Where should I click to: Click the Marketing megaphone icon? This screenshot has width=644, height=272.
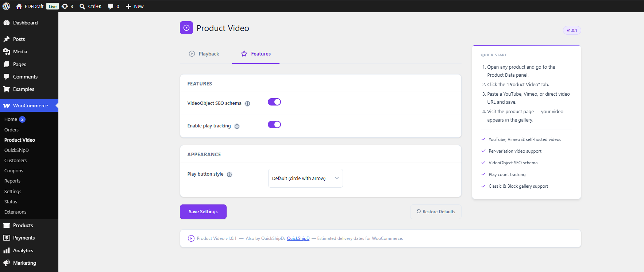[7, 263]
